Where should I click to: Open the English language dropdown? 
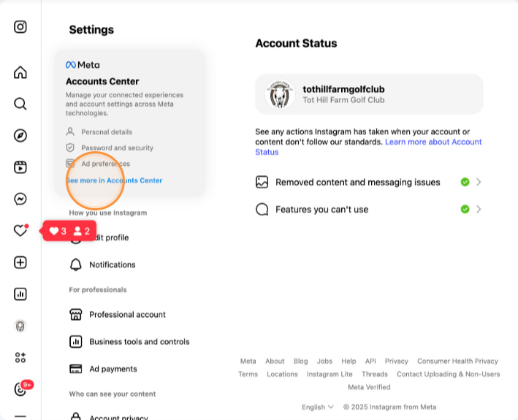(318, 407)
